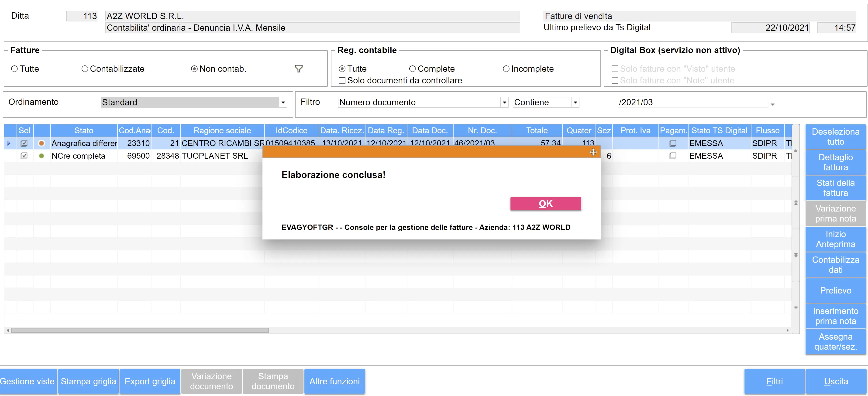
Task: Click green status dot on TUOPLANET row
Action: pyautogui.click(x=41, y=156)
